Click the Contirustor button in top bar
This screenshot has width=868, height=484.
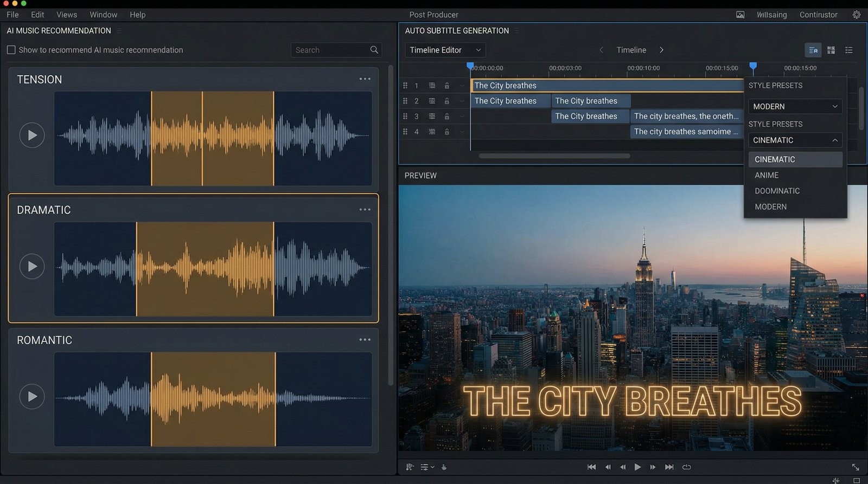pos(819,15)
